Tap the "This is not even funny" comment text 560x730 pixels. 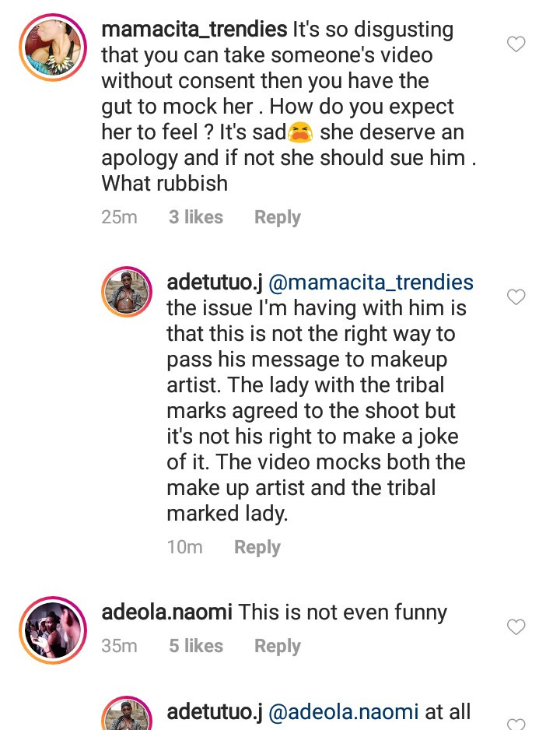point(342,612)
